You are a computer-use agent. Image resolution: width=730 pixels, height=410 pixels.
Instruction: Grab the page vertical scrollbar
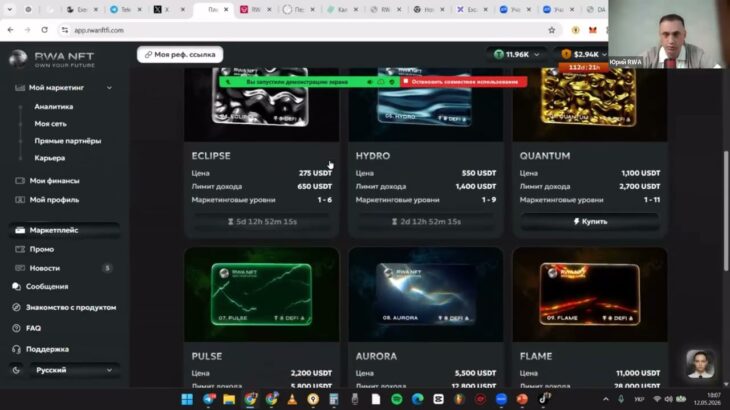726,210
